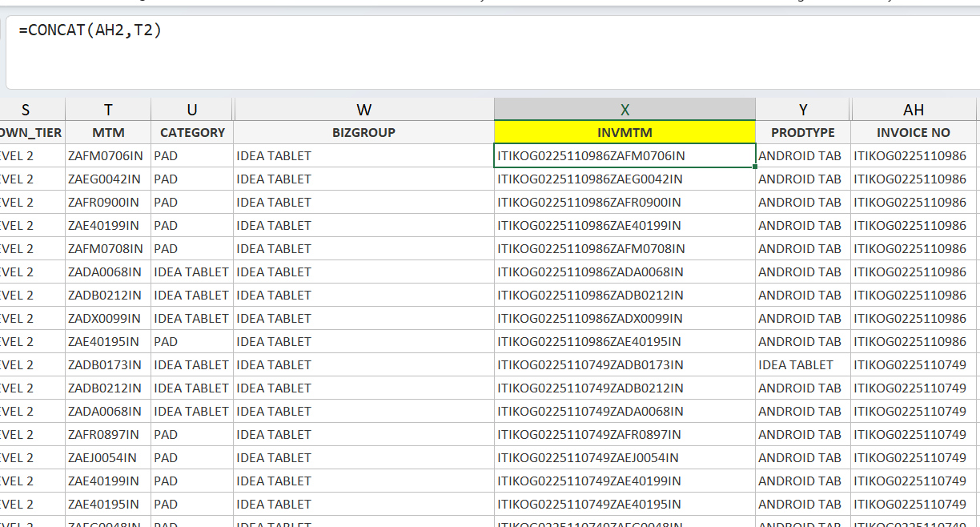Select column X by its header letter
This screenshot has width=980, height=527.
point(625,110)
